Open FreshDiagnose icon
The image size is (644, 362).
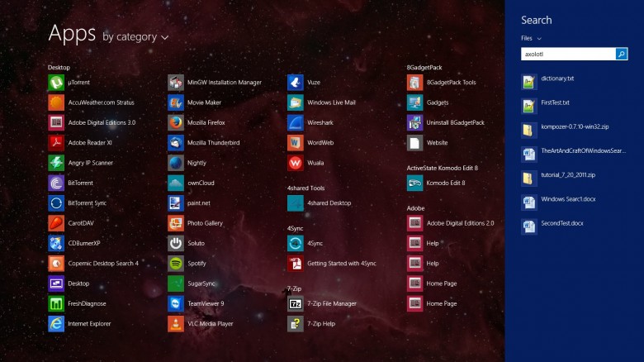[56, 303]
